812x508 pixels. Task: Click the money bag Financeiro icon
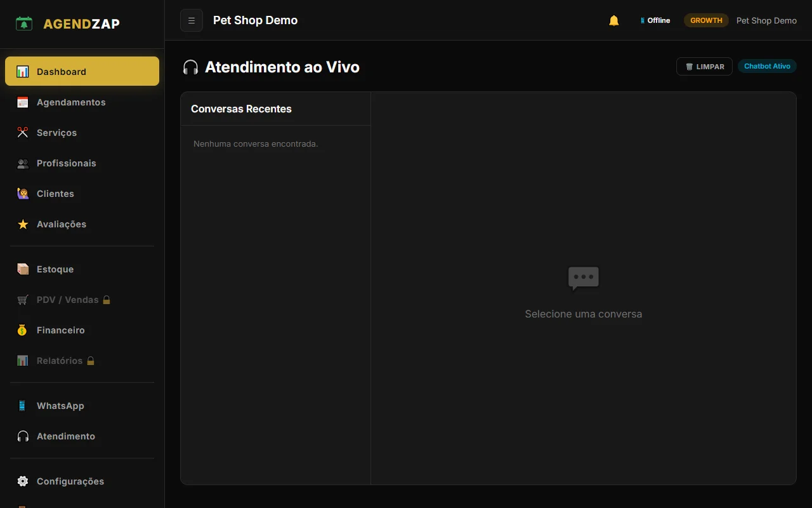click(x=23, y=330)
